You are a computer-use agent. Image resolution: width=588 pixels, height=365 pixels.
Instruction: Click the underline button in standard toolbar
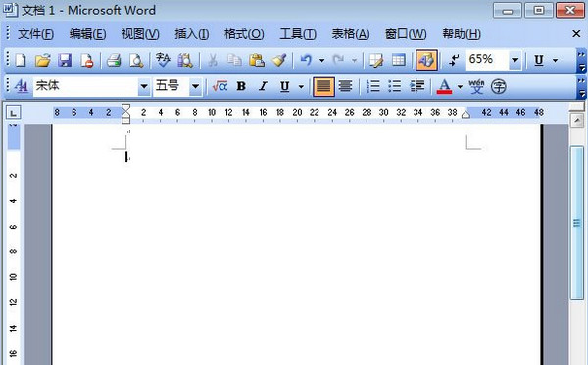pos(539,60)
